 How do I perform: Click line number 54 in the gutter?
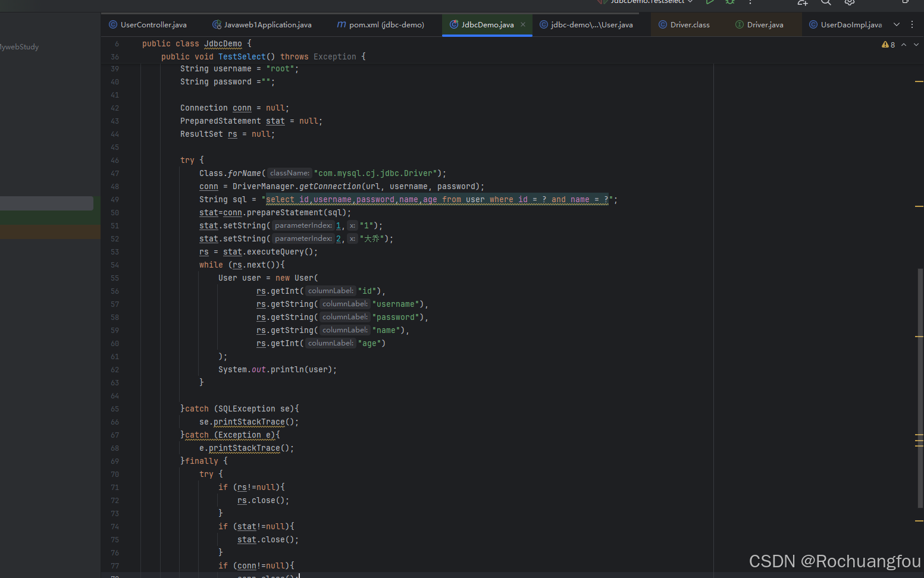(x=115, y=265)
